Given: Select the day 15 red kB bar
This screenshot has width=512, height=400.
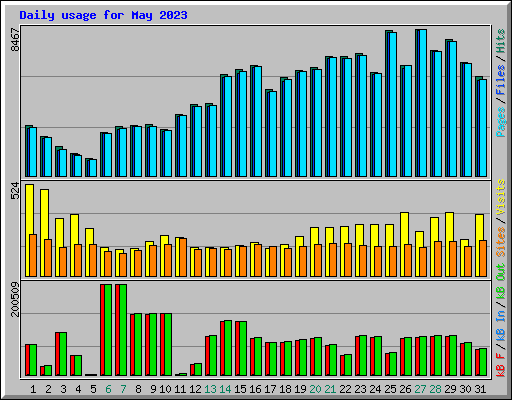Looking at the screenshot, I should [x=237, y=349].
